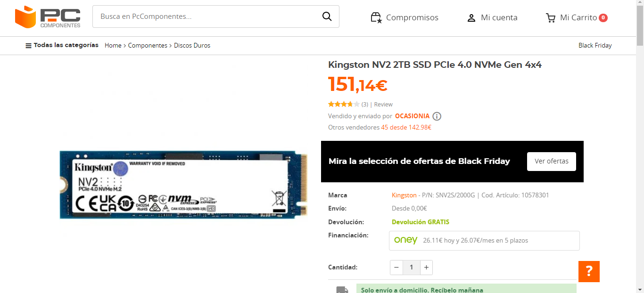
Task: Click the PcComponentes logo
Action: coord(48,17)
